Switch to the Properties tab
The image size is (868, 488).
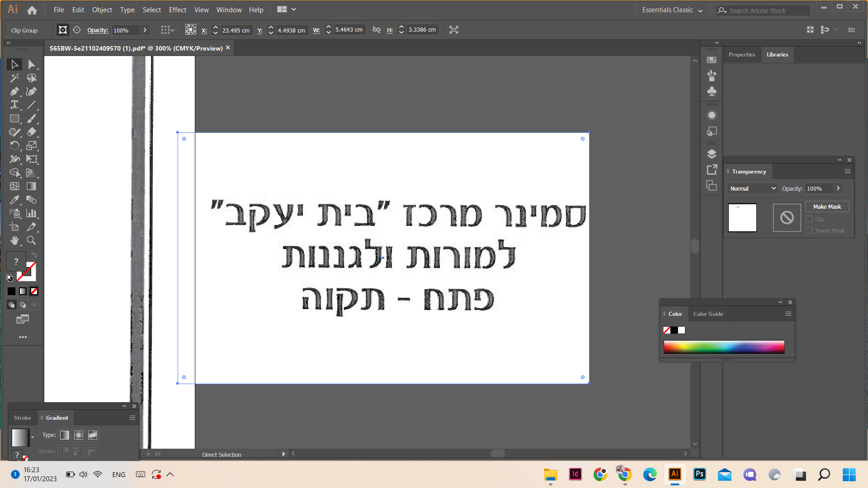click(741, 55)
